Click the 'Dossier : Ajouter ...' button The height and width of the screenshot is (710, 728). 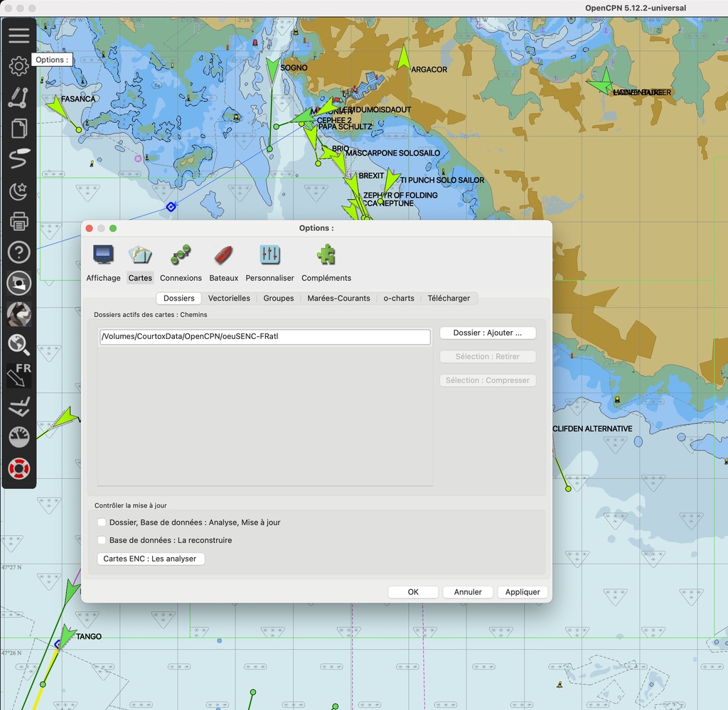(x=488, y=333)
